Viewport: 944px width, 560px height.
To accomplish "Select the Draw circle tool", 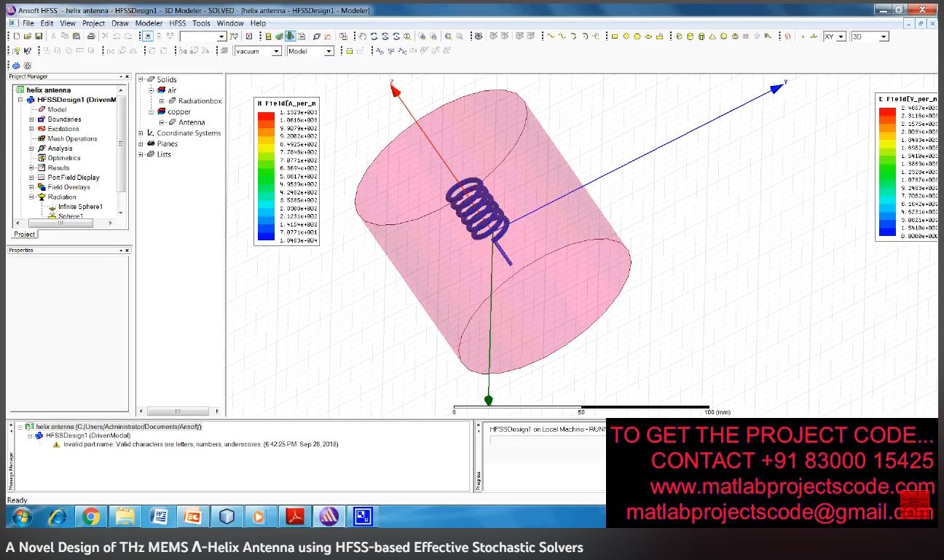I will (626, 36).
